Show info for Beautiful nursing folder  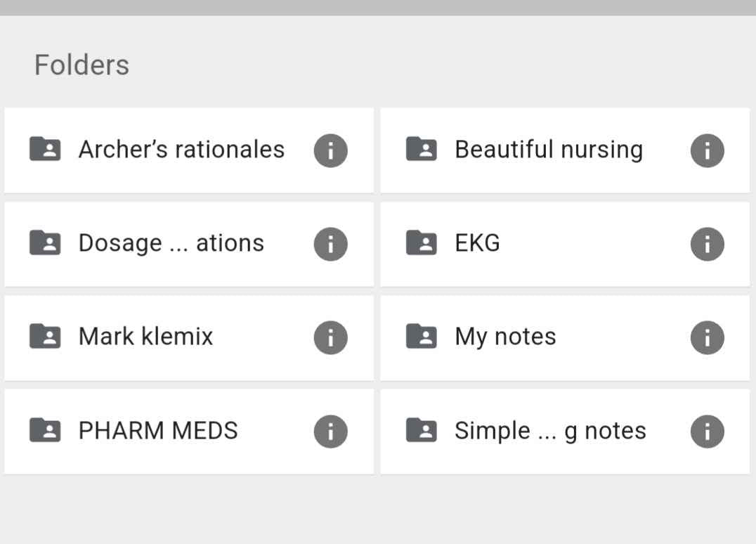click(x=707, y=150)
